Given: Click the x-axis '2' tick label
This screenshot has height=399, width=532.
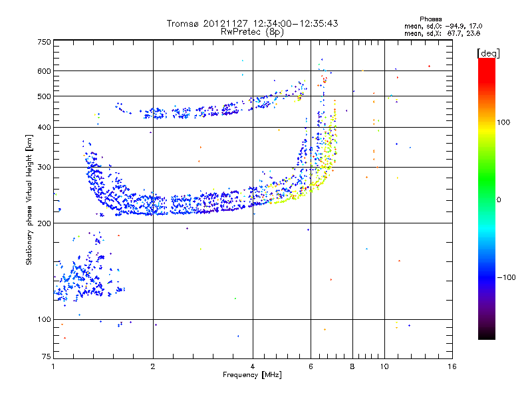Looking at the screenshot, I should [153, 366].
